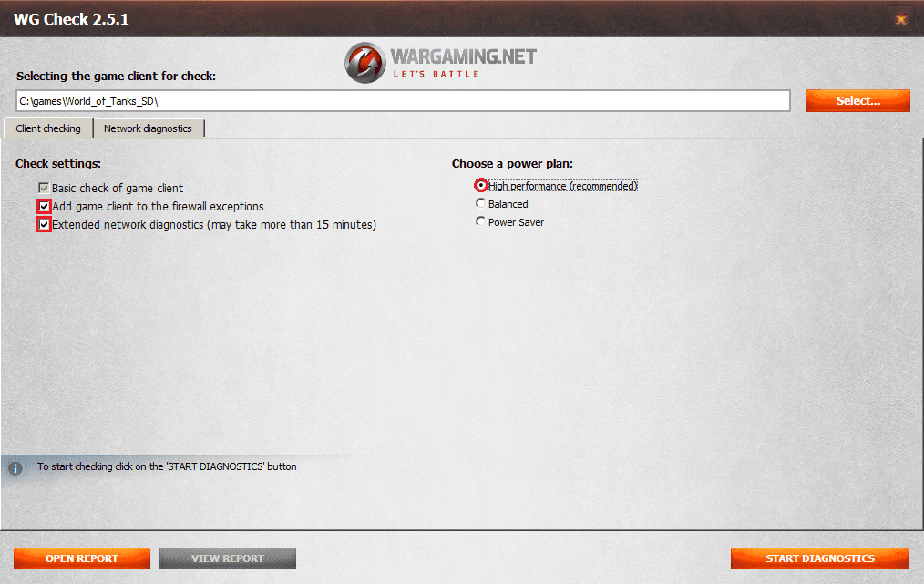Viewport: 924px width, 584px height.
Task: Click the Select... browse button
Action: click(857, 101)
